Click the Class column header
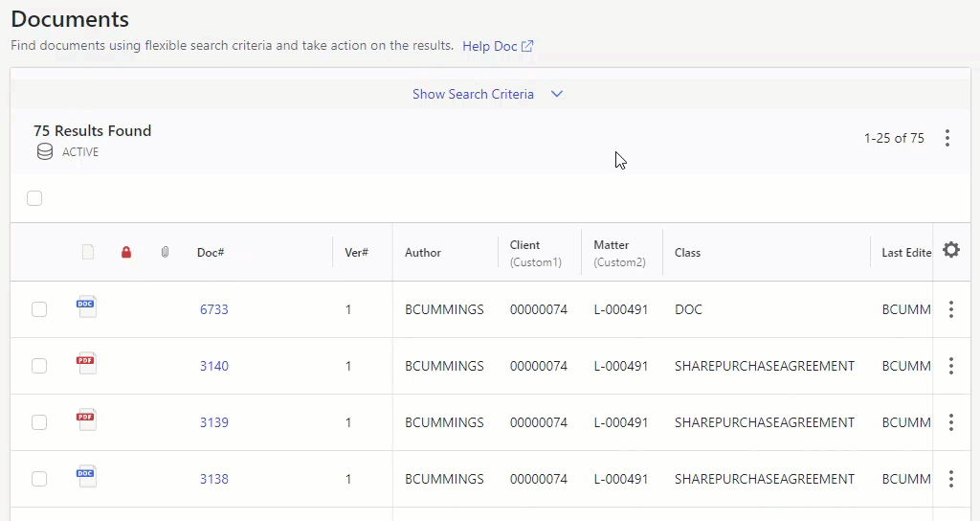The image size is (980, 521). click(687, 253)
